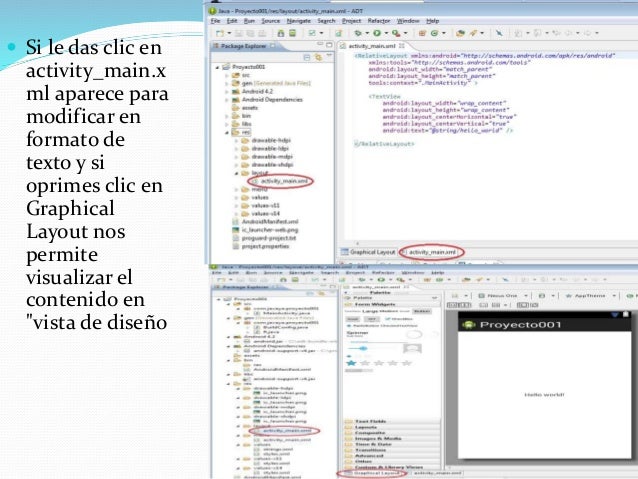Maximize Package Explorer panel in XML editor window
Screen dimensions: 638x479
click(x=329, y=44)
